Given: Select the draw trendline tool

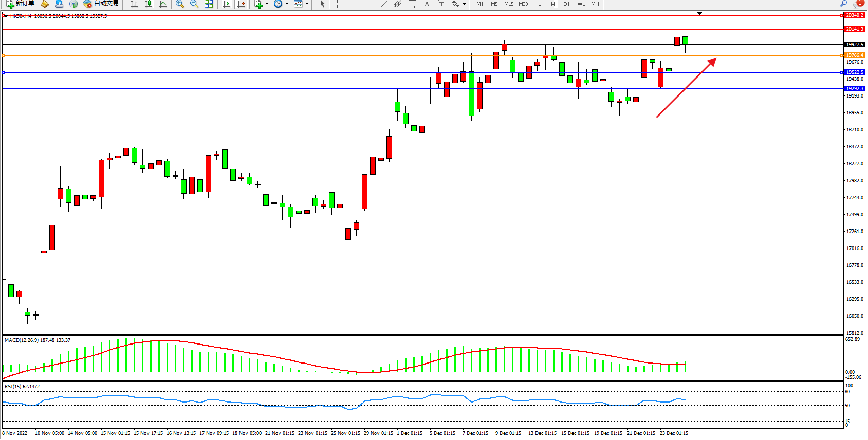Looking at the screenshot, I should 383,4.
